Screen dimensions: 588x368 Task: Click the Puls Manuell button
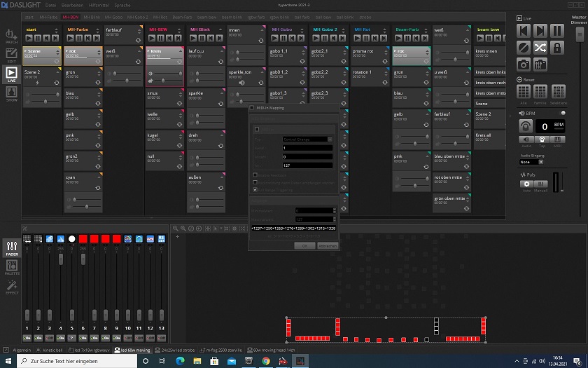(540, 184)
